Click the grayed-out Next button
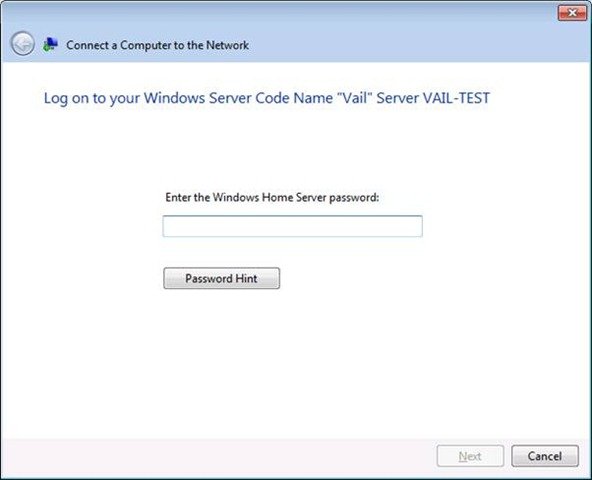Image resolution: width=592 pixels, height=480 pixels. (470, 456)
